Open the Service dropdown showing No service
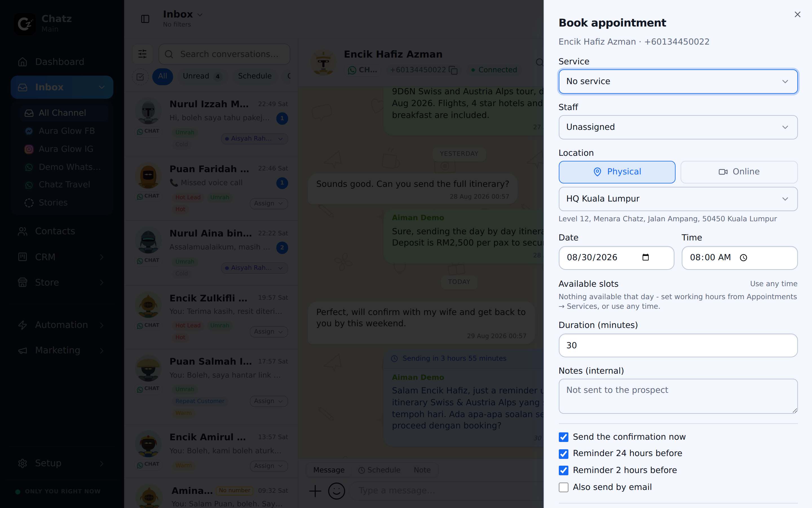The height and width of the screenshot is (508, 812). [678, 81]
